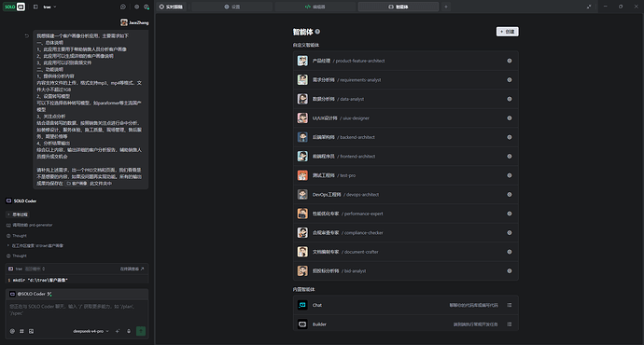The image size is (644, 345).
Task: Send the message with green arrow button
Action: [141, 331]
